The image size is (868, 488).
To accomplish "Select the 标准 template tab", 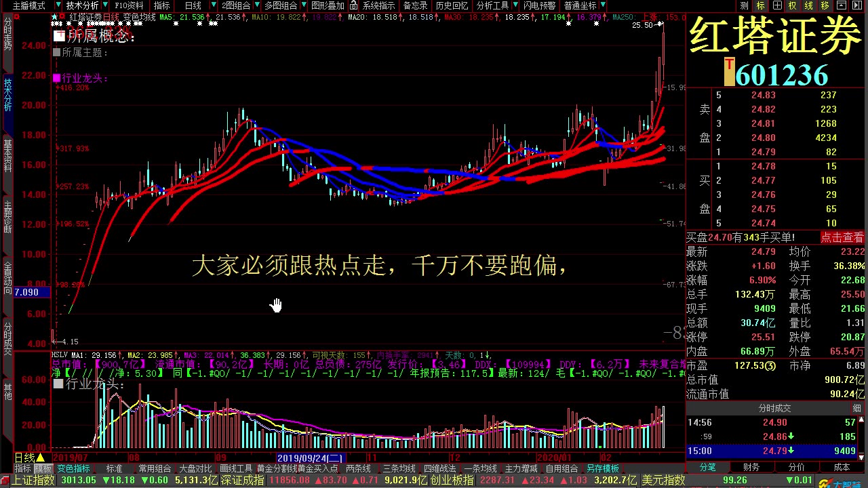I will point(114,468).
